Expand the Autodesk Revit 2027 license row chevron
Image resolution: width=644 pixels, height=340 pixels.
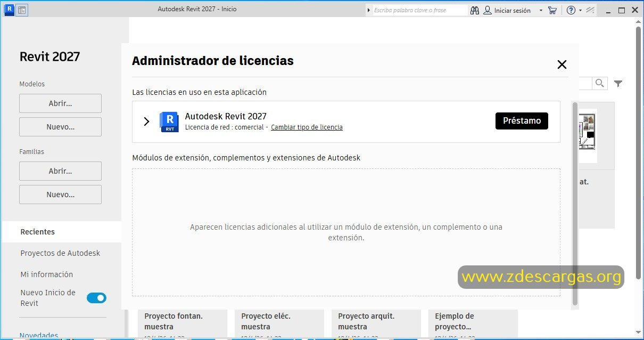146,122
